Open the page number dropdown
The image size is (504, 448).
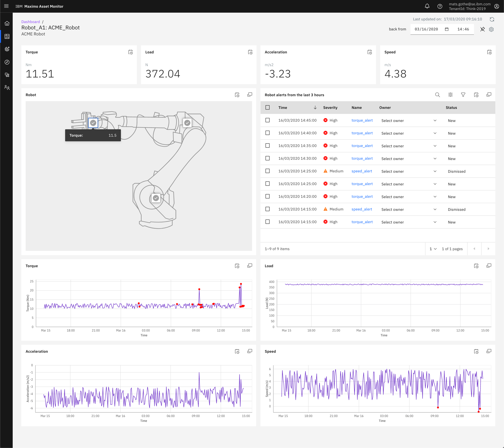tap(433, 249)
